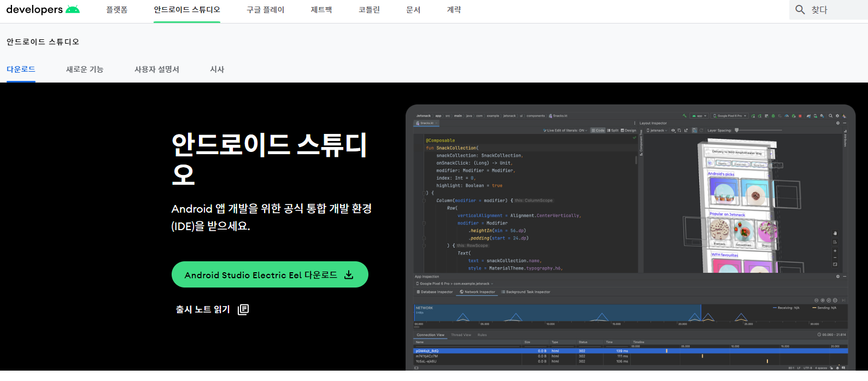Open the 플랫폼 menu
Image resolution: width=868 pixels, height=381 pixels.
(117, 10)
